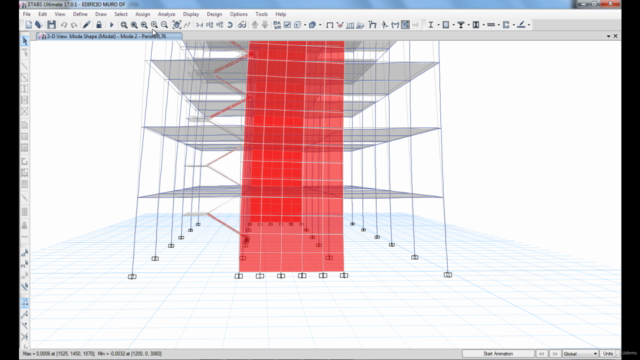Click Show Deformed Shape icon
Viewport: 640px width, 360px height.
[x=340, y=25]
